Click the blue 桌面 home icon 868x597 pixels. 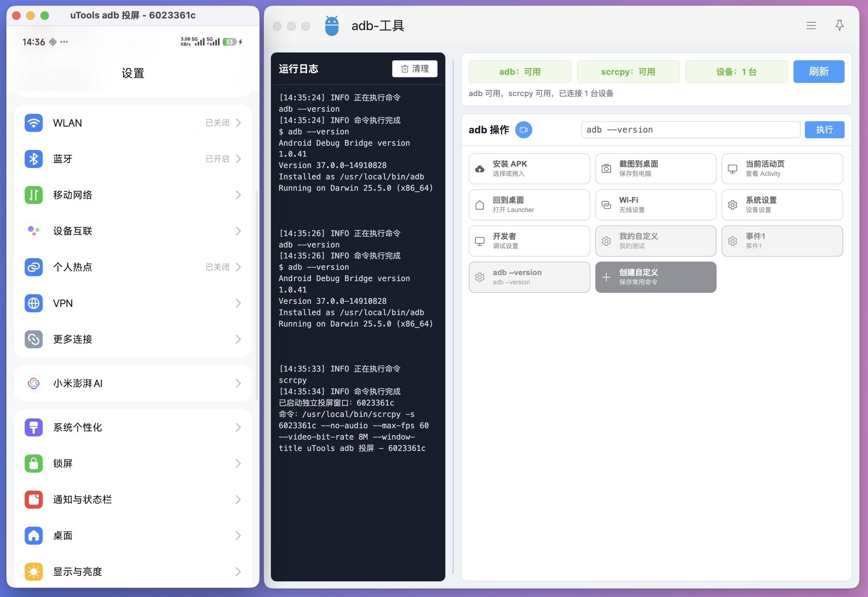(x=34, y=536)
